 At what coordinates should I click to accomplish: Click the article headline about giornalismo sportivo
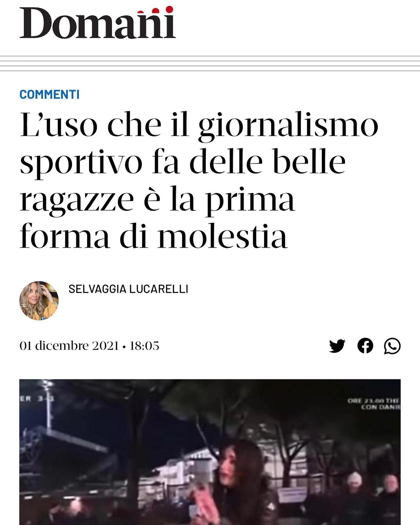click(x=199, y=180)
